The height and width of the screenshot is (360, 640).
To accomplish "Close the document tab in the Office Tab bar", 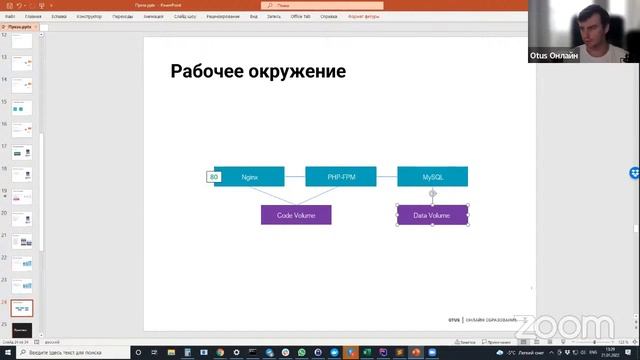I will (36, 27).
